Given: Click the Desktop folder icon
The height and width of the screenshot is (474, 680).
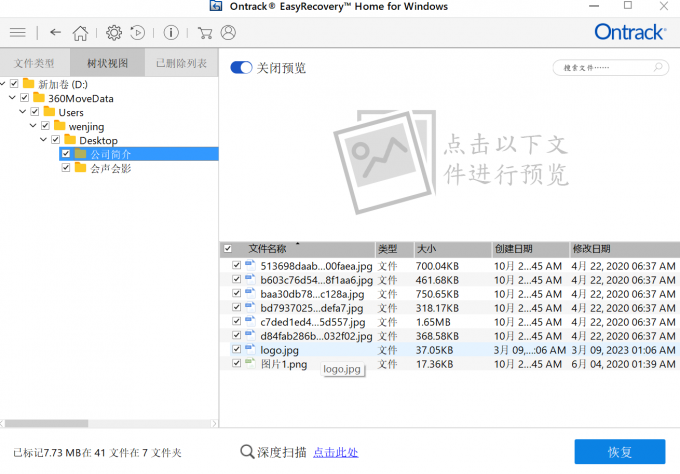Looking at the screenshot, I should coord(70,140).
